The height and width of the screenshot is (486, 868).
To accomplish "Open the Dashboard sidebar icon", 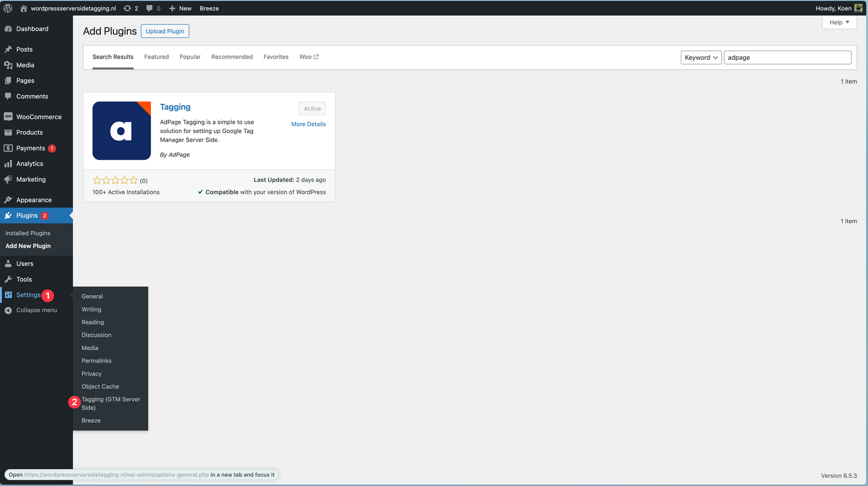I will (x=8, y=29).
